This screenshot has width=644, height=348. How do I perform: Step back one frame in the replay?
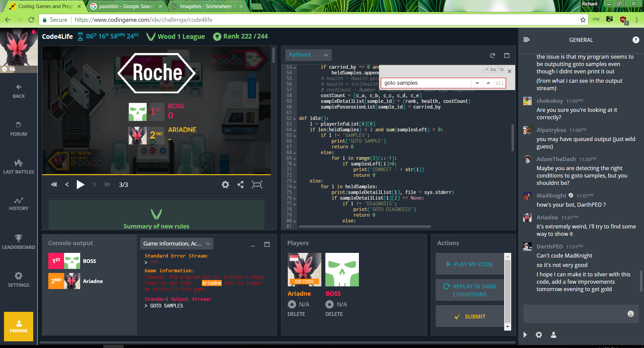(67, 185)
